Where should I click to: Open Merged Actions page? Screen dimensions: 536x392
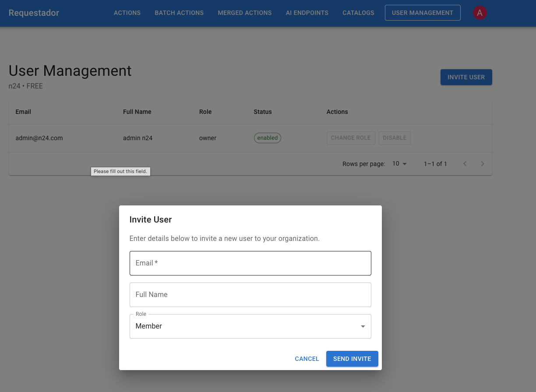244,13
